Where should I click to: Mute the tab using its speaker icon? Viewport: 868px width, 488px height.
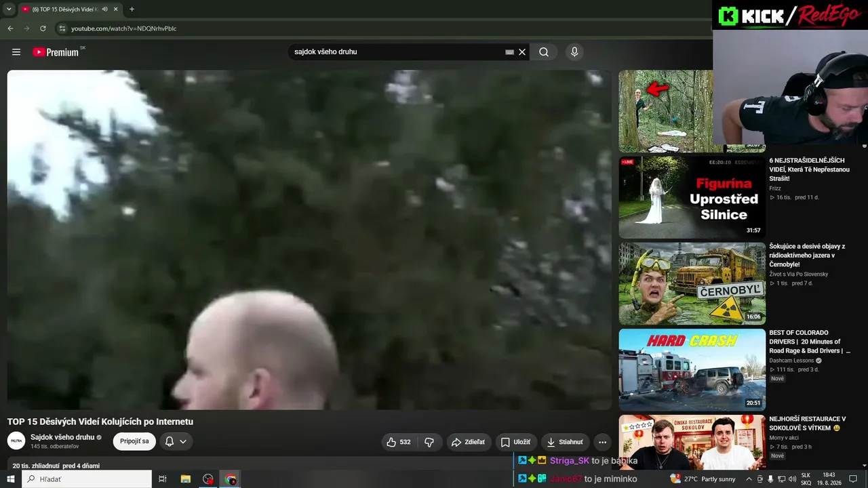tap(104, 9)
